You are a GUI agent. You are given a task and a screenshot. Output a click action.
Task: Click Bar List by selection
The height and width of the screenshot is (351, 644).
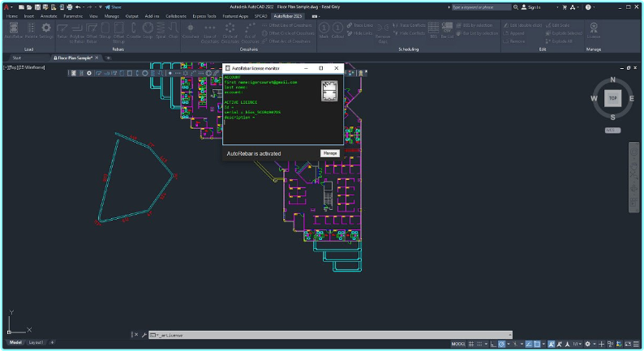[477, 33]
